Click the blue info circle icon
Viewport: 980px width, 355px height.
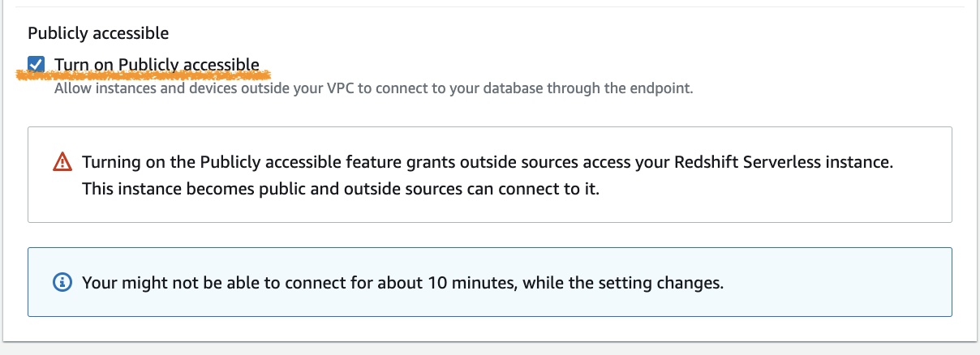tap(62, 283)
